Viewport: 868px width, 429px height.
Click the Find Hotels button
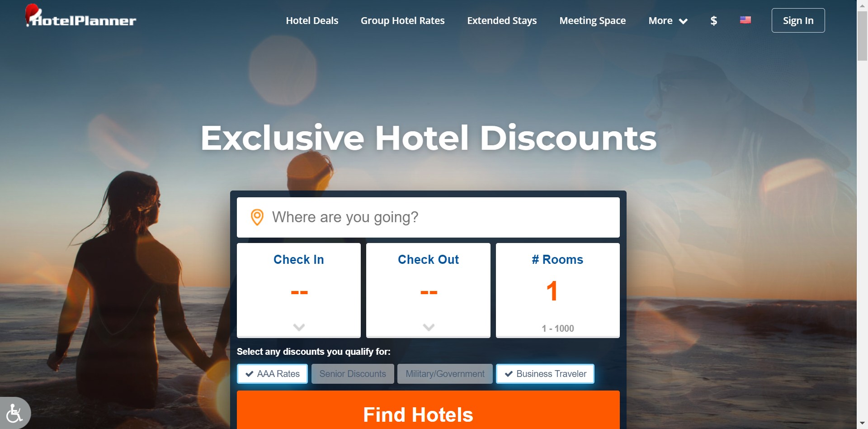click(428, 410)
